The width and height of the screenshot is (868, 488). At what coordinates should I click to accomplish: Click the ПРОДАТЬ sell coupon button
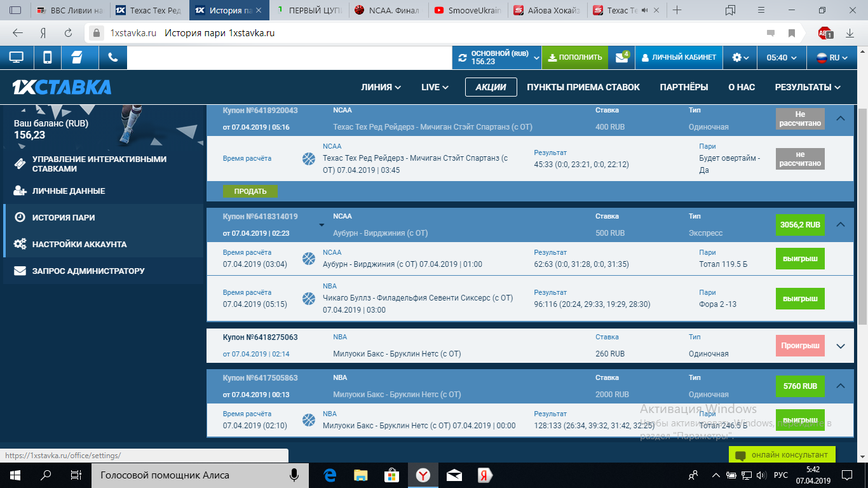tap(250, 191)
